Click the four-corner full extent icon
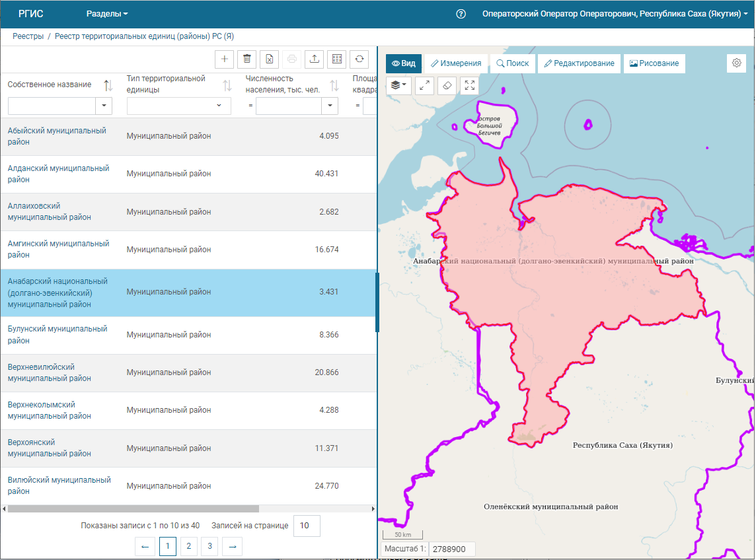The width and height of the screenshot is (756, 560). (x=469, y=85)
